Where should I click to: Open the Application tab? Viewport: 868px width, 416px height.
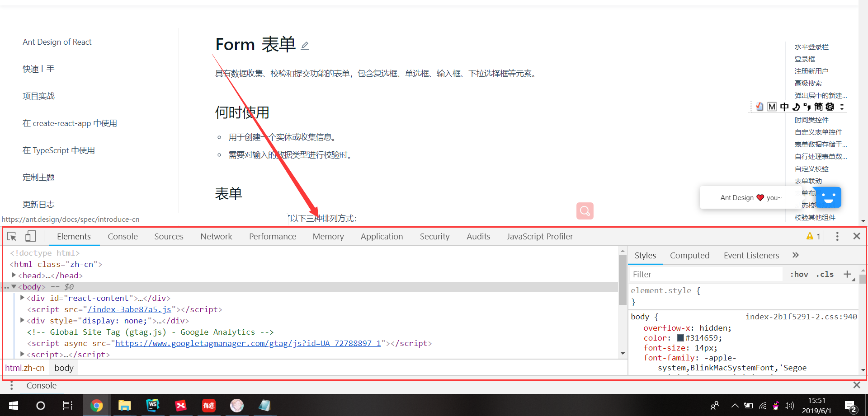point(382,236)
